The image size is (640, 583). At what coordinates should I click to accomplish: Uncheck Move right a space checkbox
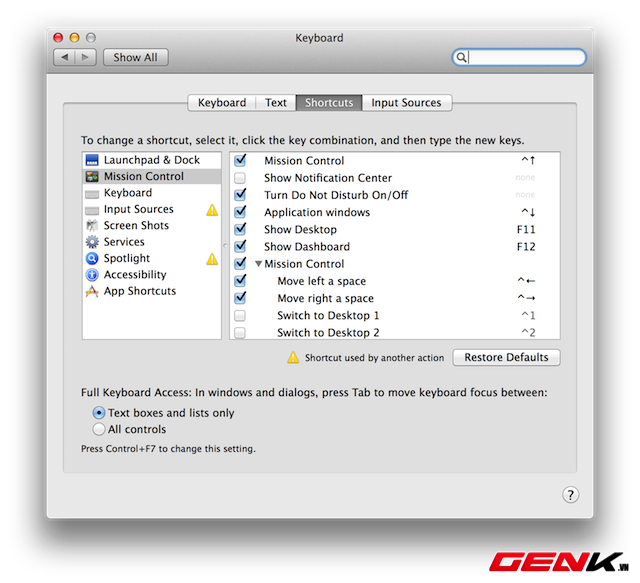tap(240, 298)
